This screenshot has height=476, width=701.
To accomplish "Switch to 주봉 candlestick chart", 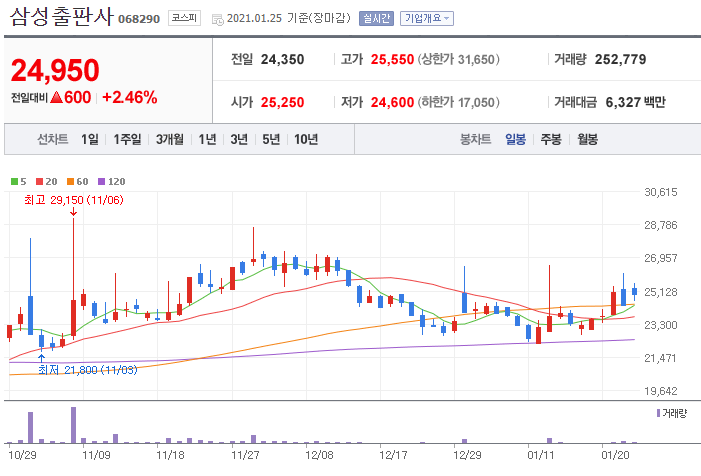I will (551, 139).
